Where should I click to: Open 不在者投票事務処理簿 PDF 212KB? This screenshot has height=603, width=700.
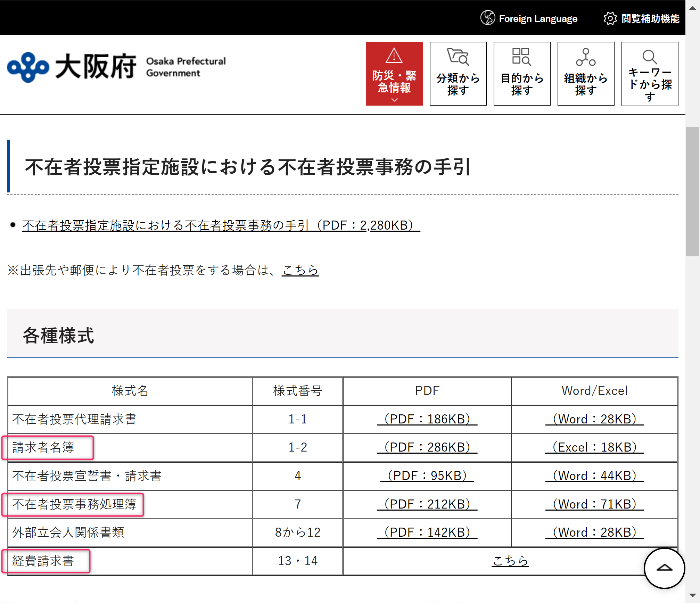427,504
